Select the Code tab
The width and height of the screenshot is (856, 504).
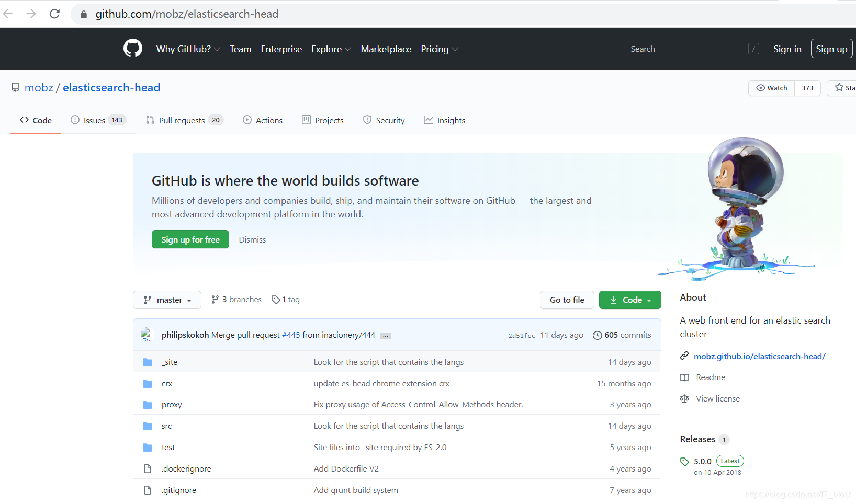point(36,120)
